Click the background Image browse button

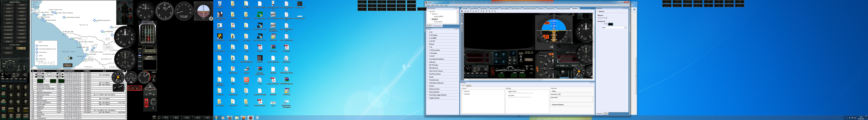pos(626,27)
